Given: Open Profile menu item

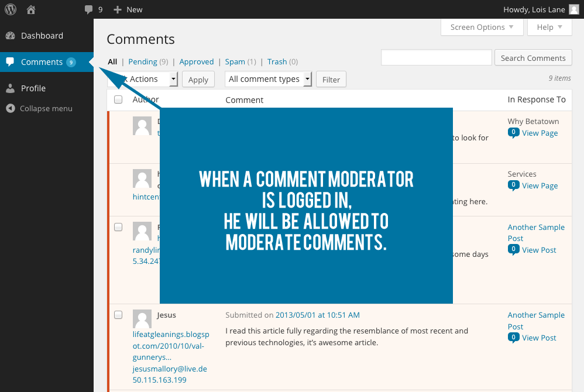Looking at the screenshot, I should pos(47,88).
